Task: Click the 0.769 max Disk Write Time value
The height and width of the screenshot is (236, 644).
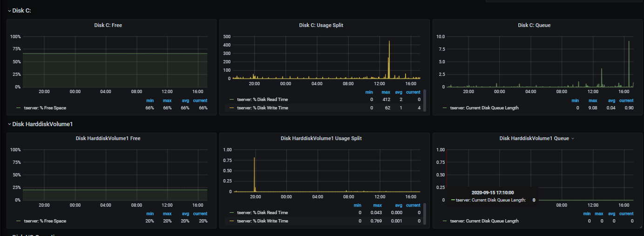Action: (x=376, y=221)
